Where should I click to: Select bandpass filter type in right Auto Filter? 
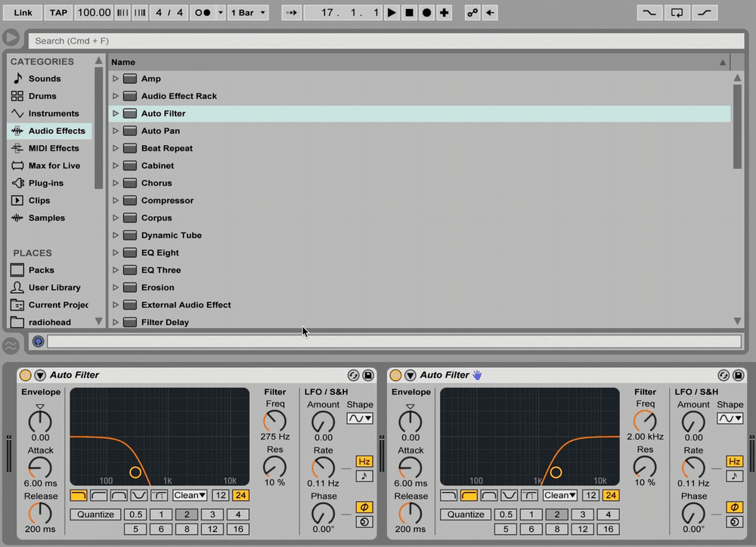point(489,495)
